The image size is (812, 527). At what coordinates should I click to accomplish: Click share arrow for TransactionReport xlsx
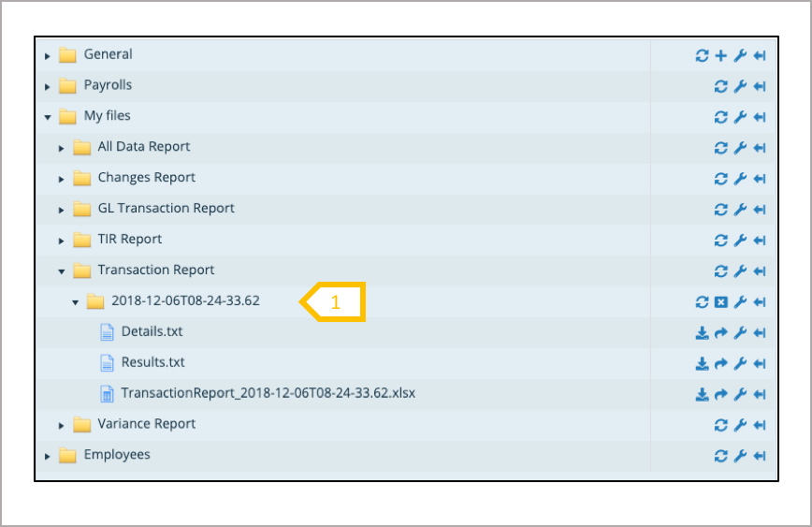720,395
